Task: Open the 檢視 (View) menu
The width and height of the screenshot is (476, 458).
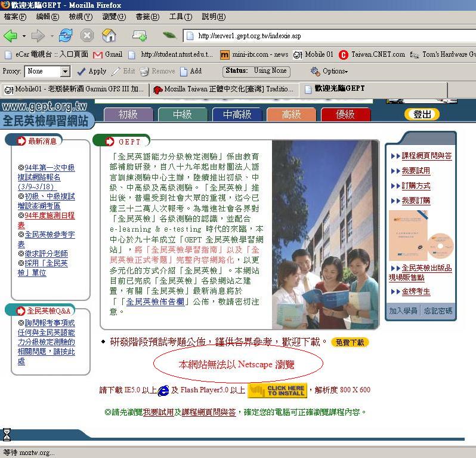Action: pos(80,17)
